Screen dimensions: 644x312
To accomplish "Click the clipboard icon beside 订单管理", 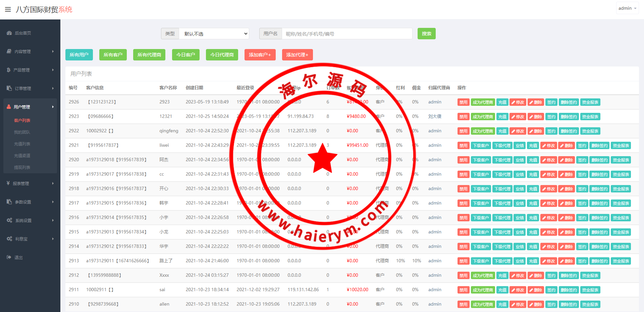I will click(9, 88).
